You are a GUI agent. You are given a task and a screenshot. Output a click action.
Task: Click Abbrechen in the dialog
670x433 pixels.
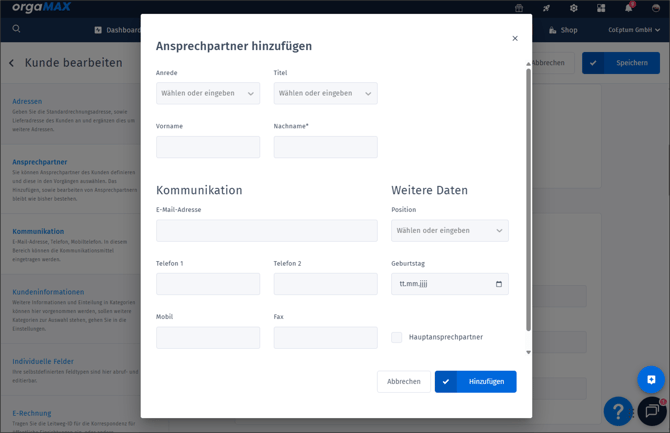404,381
